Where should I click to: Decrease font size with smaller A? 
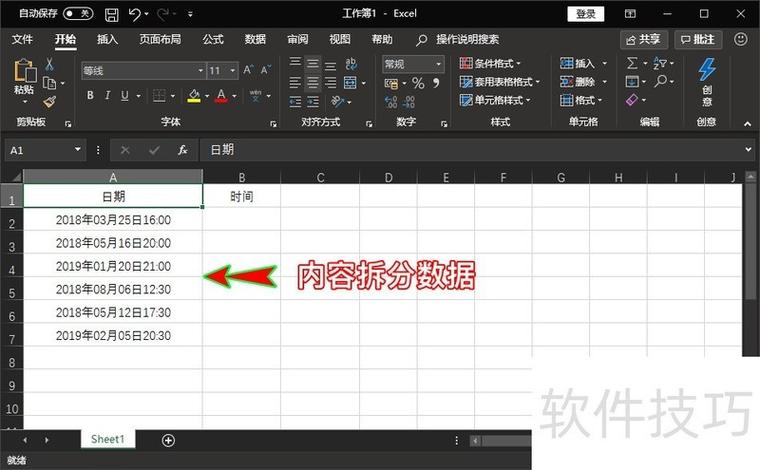coord(266,70)
